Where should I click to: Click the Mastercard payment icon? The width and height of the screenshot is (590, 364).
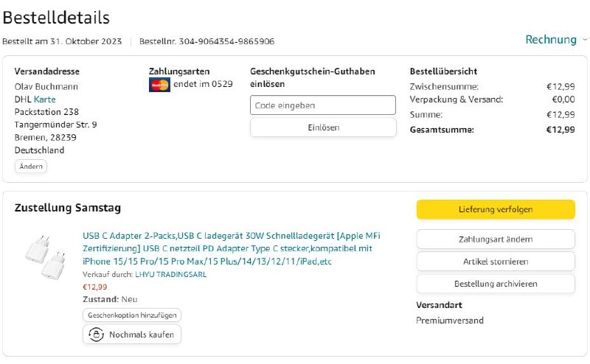tap(159, 84)
